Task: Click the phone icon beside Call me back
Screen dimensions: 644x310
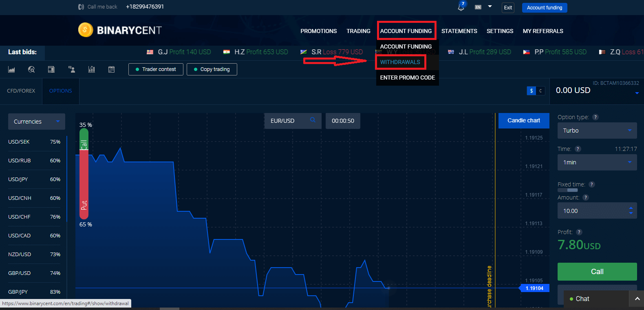Action: (x=81, y=7)
